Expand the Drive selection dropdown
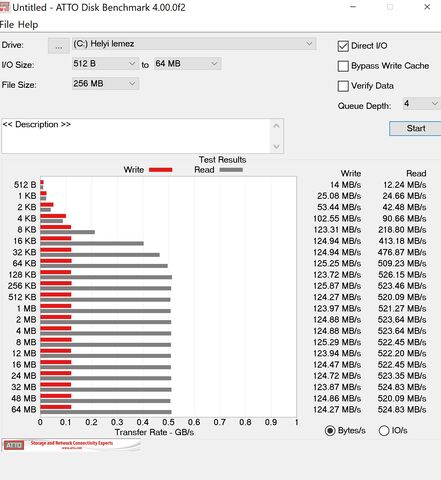This screenshot has width=441, height=480. click(x=194, y=44)
